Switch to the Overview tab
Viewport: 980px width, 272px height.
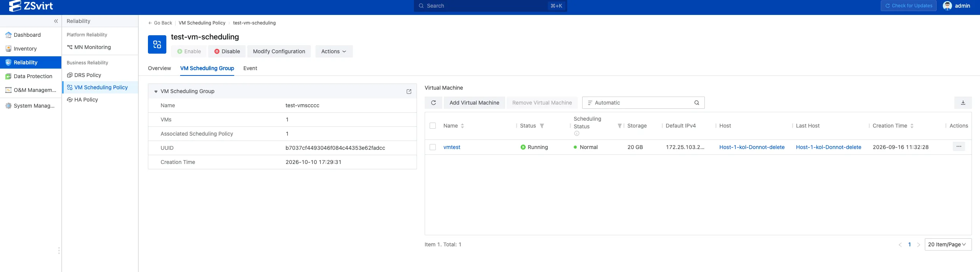159,68
